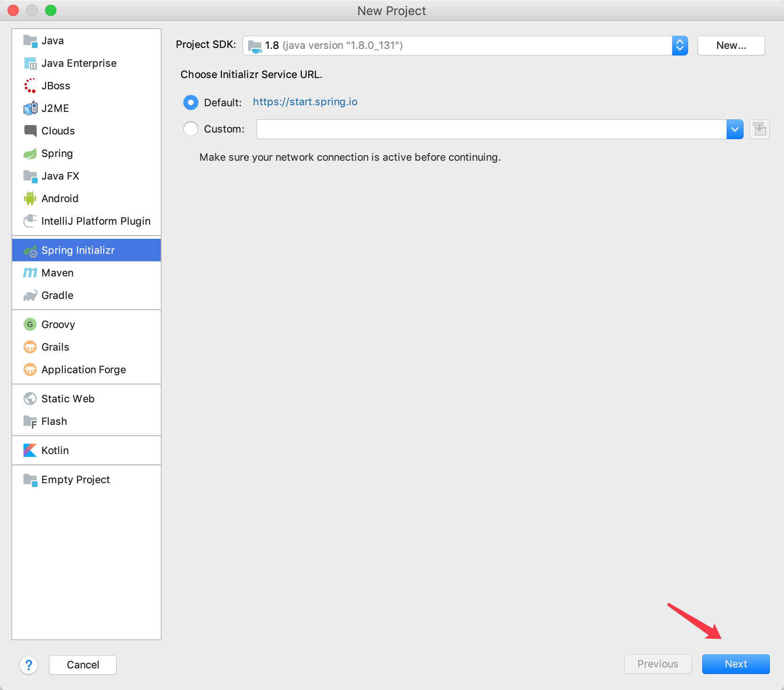
Task: Click the New... SDK button
Action: (731, 46)
